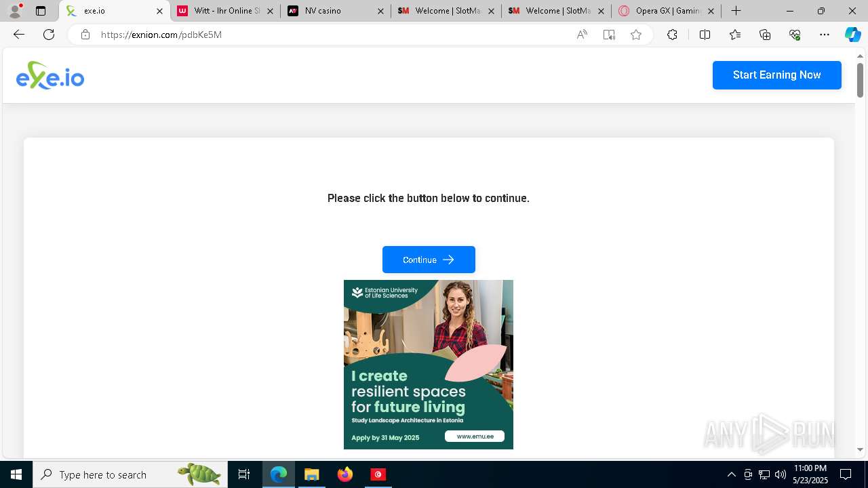Screen dimensions: 868x488
Task: Open Browser essentials heart icon
Action: click(795, 35)
